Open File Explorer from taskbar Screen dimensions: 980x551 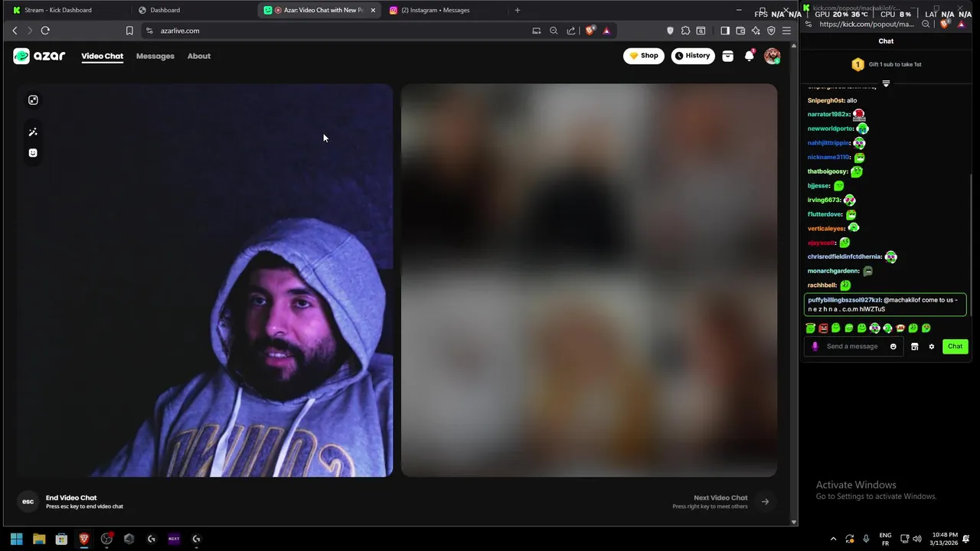(x=39, y=539)
